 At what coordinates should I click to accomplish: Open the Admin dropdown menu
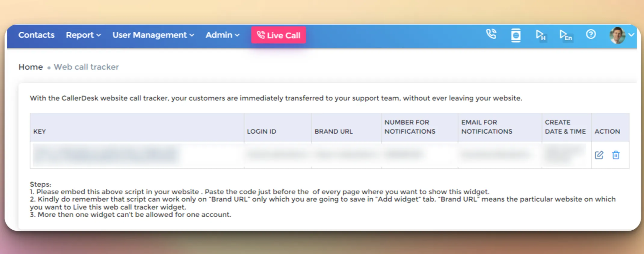click(x=222, y=35)
